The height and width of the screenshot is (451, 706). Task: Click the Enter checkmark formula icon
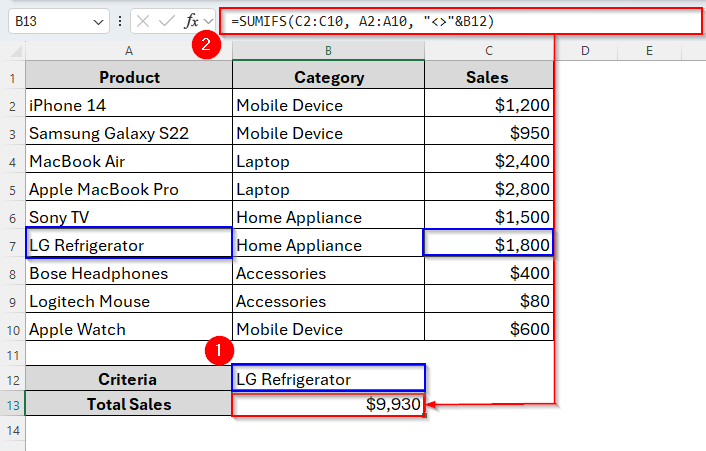[167, 20]
